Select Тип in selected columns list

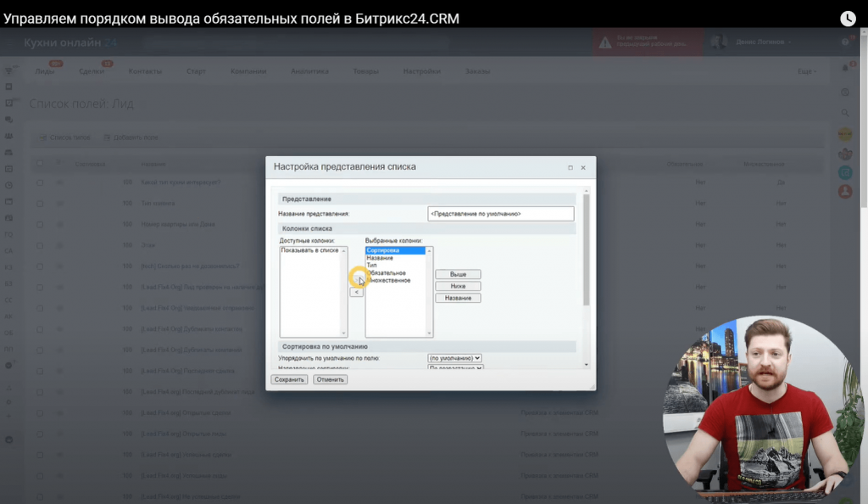point(371,266)
